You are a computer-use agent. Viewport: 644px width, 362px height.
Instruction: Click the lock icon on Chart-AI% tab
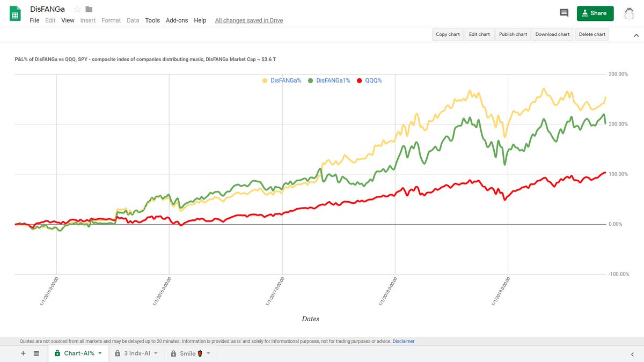click(x=57, y=353)
